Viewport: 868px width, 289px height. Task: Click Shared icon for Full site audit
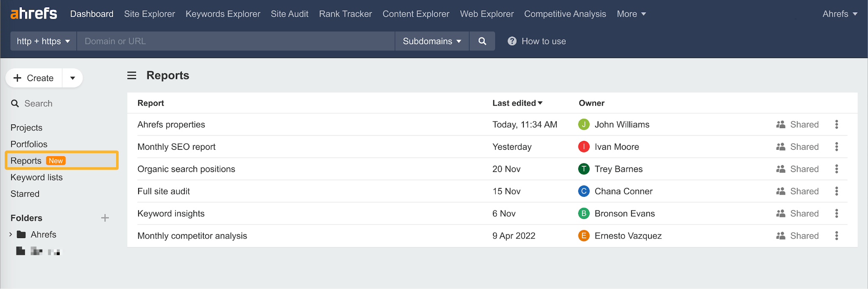781,191
